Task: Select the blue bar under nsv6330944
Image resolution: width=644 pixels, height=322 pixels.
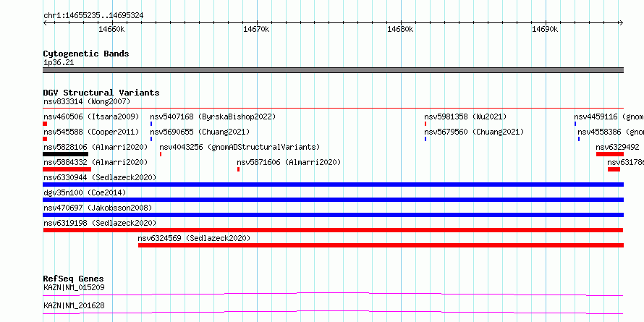Action: (333, 185)
